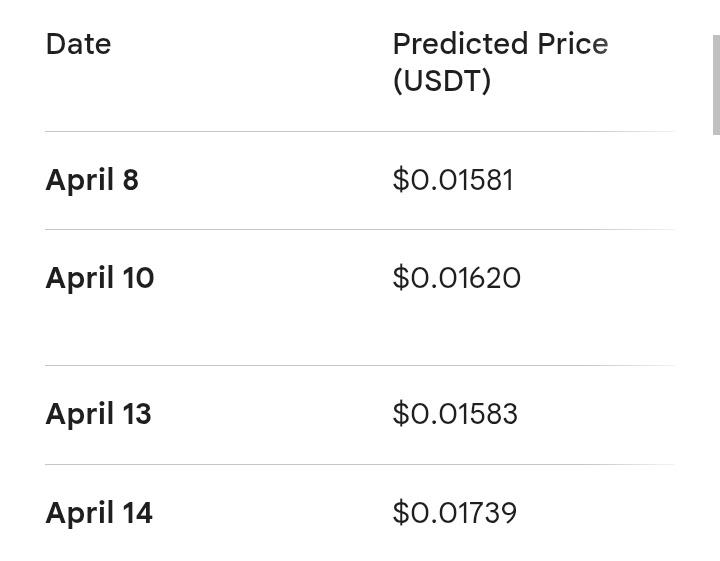The width and height of the screenshot is (720, 561).
Task: Click the Date column header
Action: pos(78,44)
